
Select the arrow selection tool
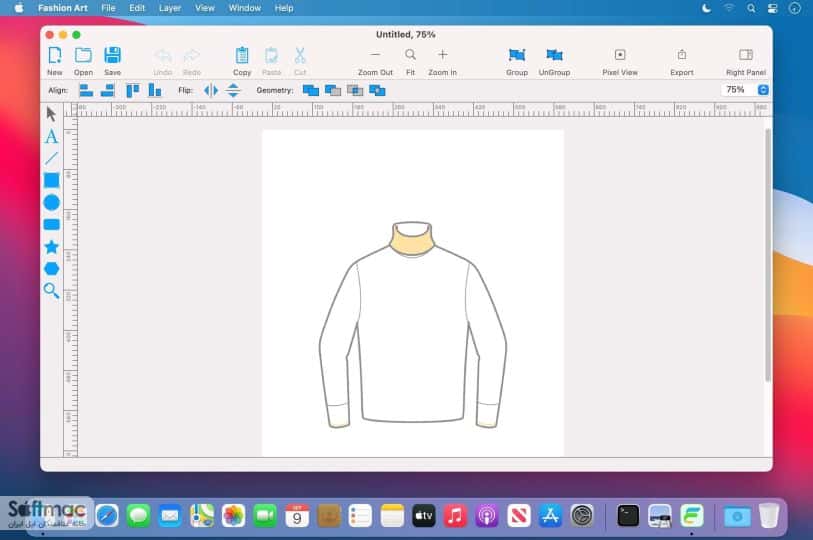click(51, 114)
